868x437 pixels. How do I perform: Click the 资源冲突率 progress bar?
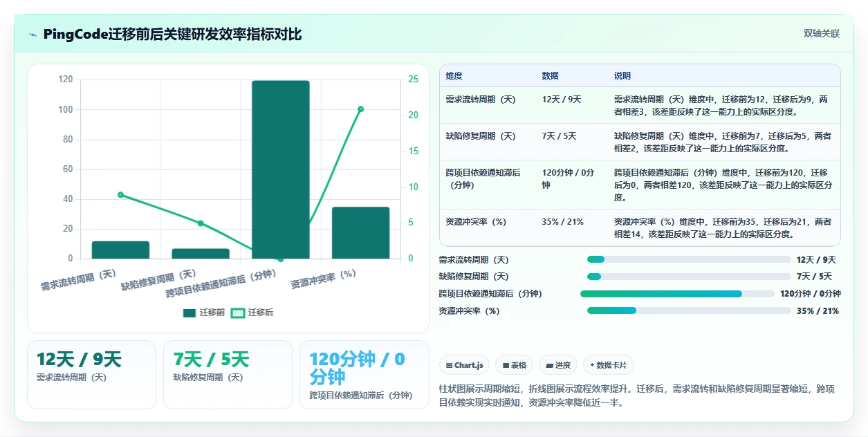689,310
